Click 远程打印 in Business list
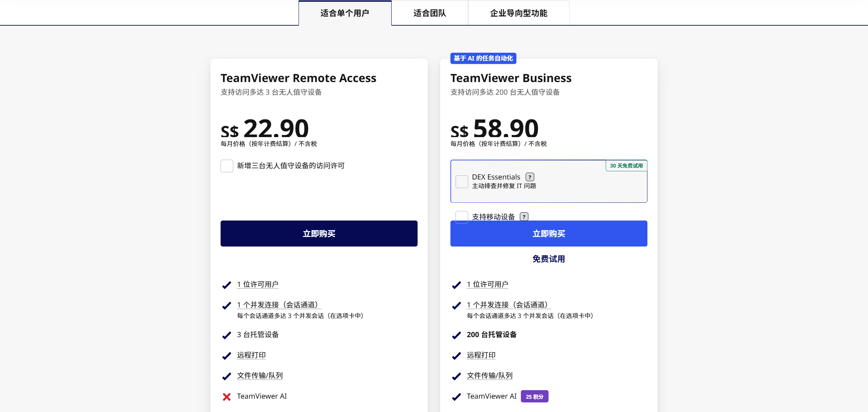This screenshot has width=868, height=412. point(481,355)
